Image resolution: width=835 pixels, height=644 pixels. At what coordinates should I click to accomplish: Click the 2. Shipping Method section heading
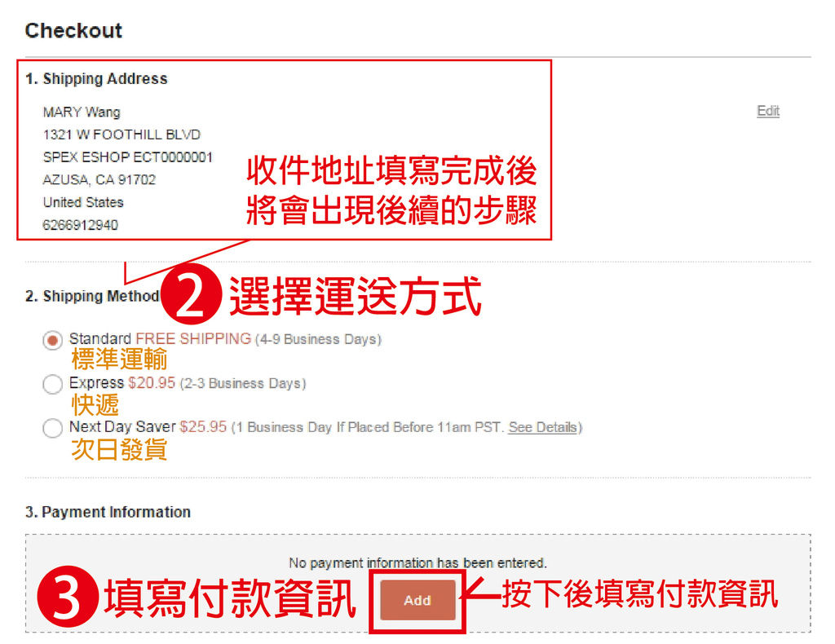[x=92, y=296]
